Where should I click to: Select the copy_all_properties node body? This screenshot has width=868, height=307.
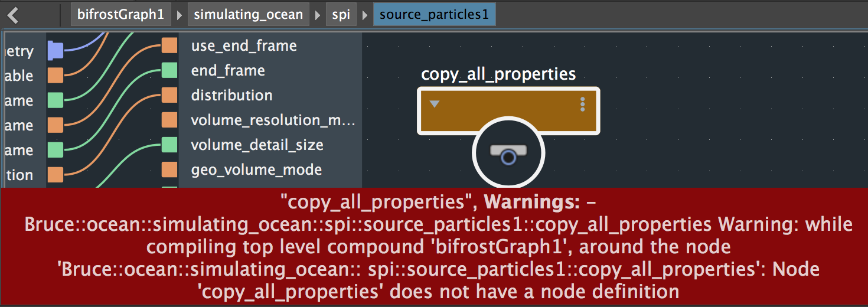508,110
